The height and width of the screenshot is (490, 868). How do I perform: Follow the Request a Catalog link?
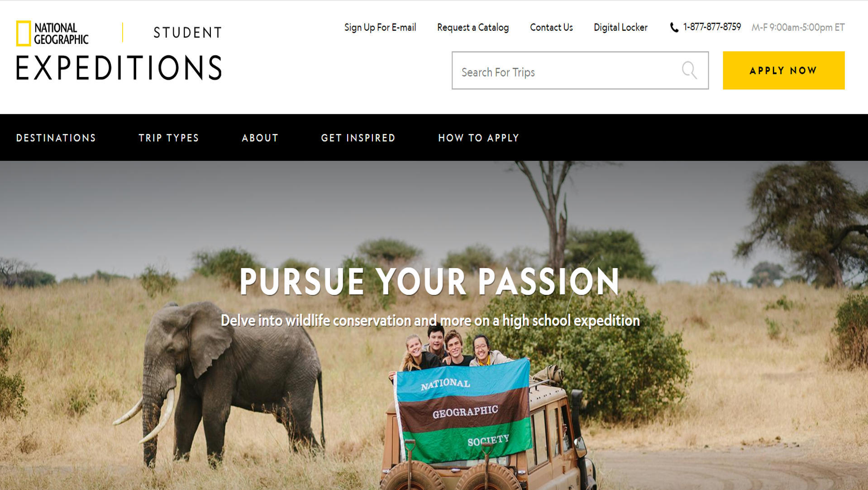(x=473, y=27)
